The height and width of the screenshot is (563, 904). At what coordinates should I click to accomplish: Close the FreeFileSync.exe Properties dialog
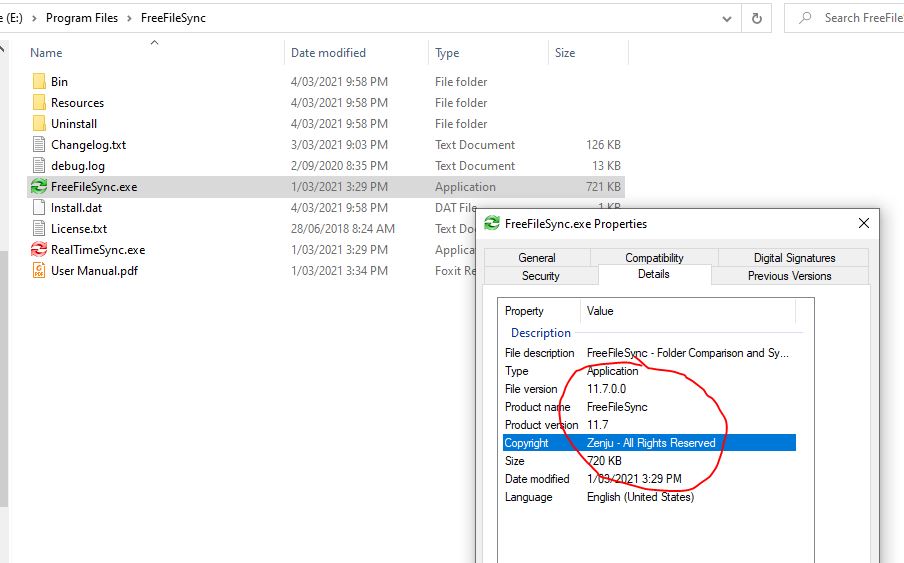coord(863,223)
